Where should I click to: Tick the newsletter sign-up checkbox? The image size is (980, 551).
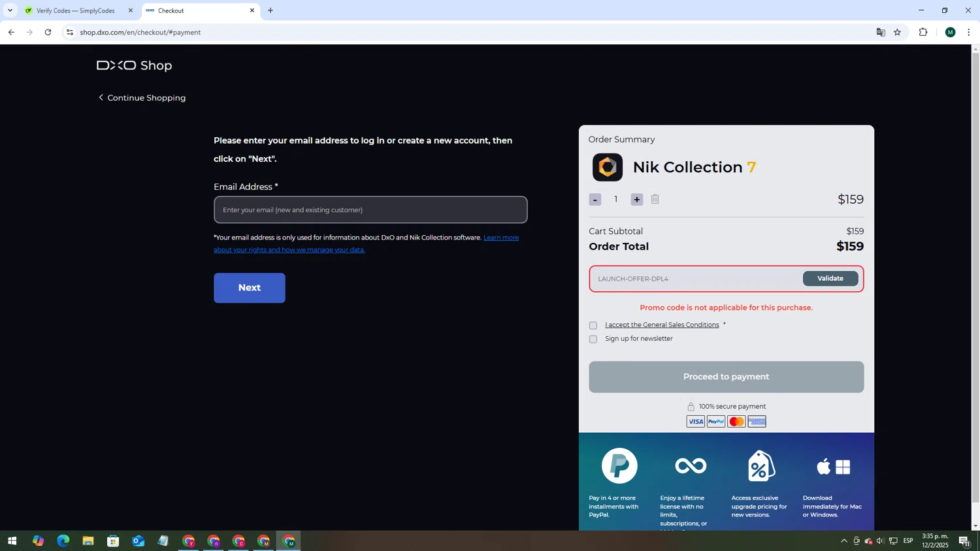click(x=593, y=339)
